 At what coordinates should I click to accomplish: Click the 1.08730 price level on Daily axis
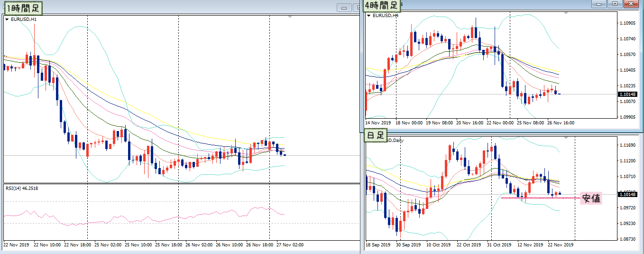(627, 239)
